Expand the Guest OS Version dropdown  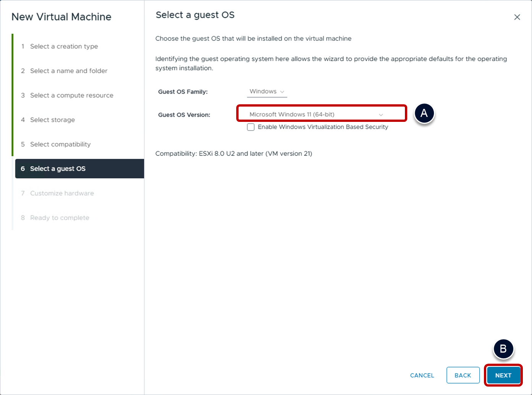[315, 114]
